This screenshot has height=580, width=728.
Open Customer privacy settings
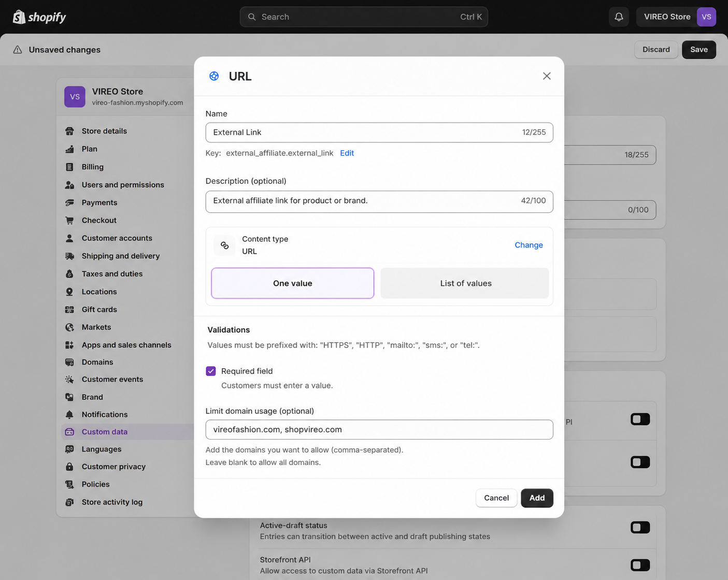coord(113,467)
